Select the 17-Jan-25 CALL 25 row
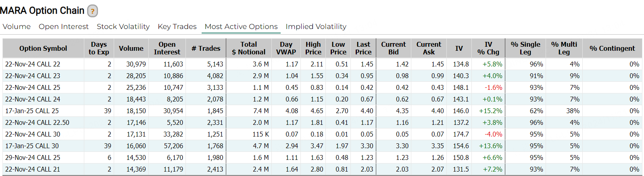The width and height of the screenshot is (644, 176). pos(32,111)
